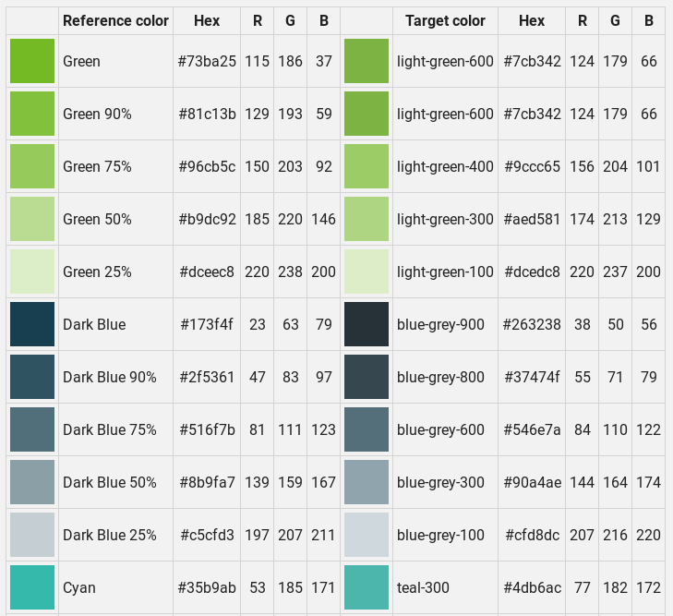Click the hex code #4db6ac cell
The height and width of the screenshot is (616, 673).
tap(532, 587)
